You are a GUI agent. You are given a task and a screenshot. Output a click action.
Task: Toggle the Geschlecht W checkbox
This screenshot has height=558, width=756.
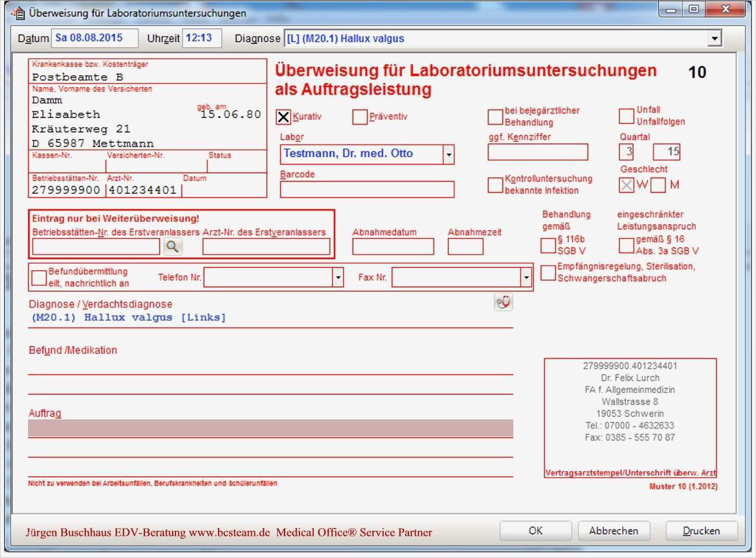626,185
